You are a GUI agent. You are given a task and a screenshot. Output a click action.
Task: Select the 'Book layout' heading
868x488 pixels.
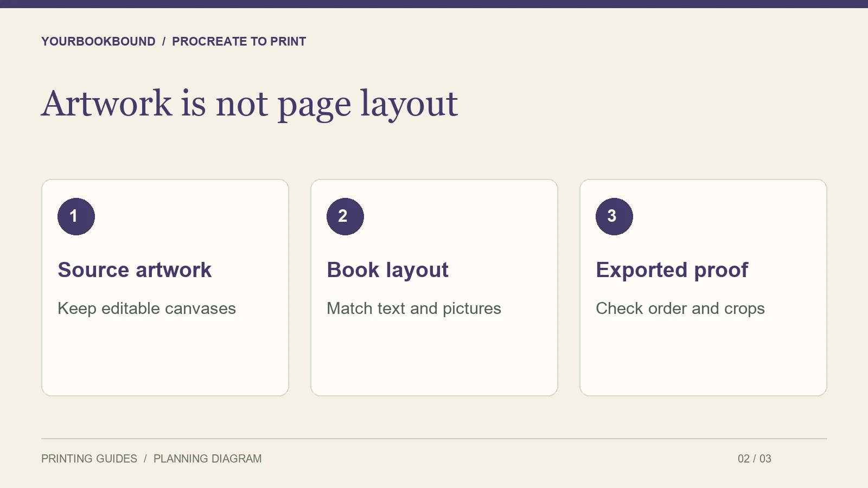[x=387, y=270]
